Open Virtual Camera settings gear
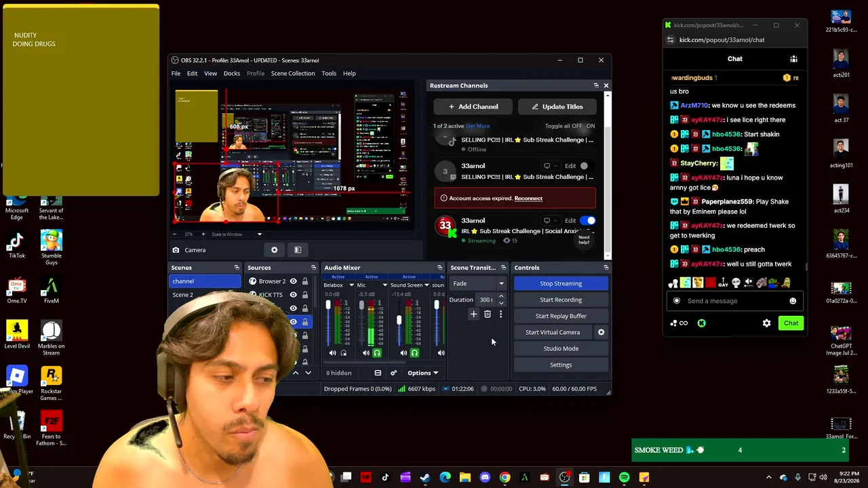The image size is (868, 488). (x=601, y=332)
